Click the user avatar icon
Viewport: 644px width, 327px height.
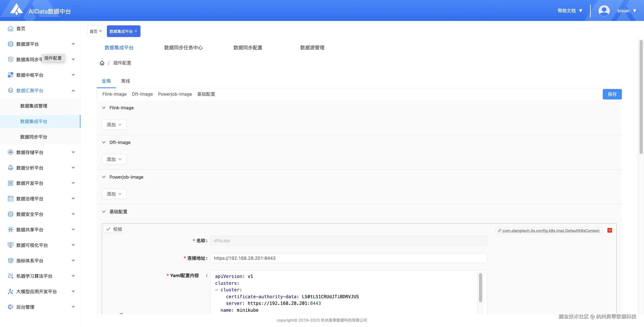(604, 11)
